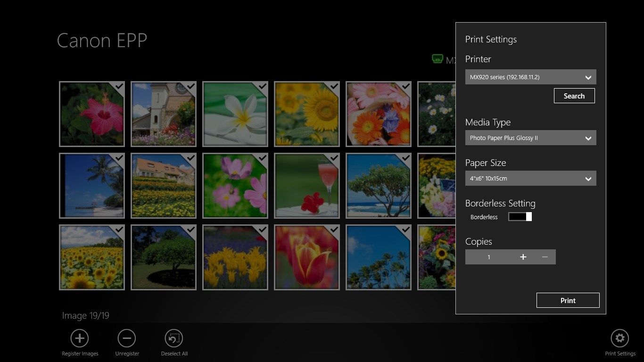Click the Register Images plus icon
This screenshot has width=644, height=362.
(80, 338)
